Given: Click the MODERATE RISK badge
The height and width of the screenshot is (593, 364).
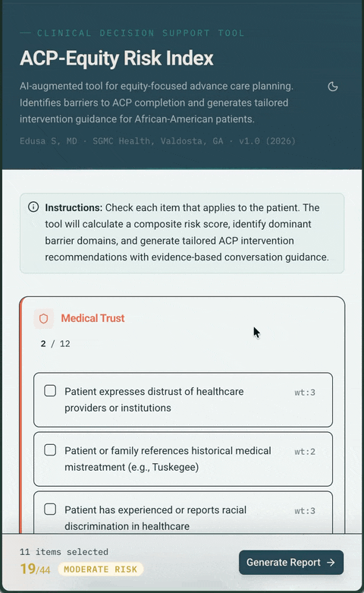Looking at the screenshot, I should click(100, 569).
